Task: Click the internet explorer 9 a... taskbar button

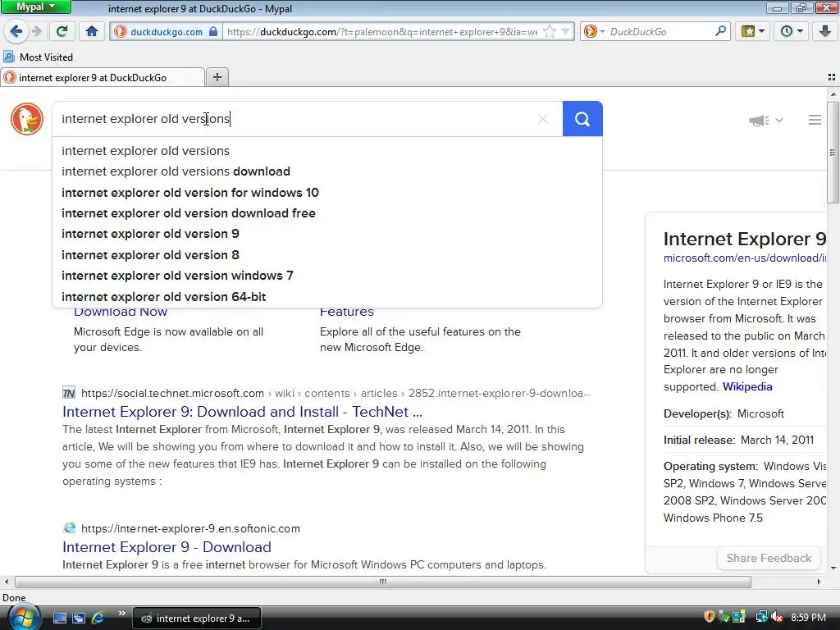Action: [197, 619]
